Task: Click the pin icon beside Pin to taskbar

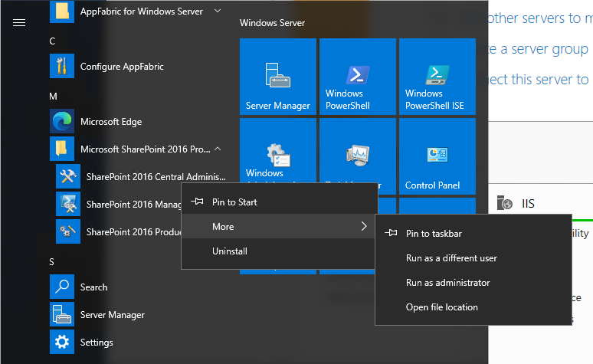Action: tap(391, 233)
